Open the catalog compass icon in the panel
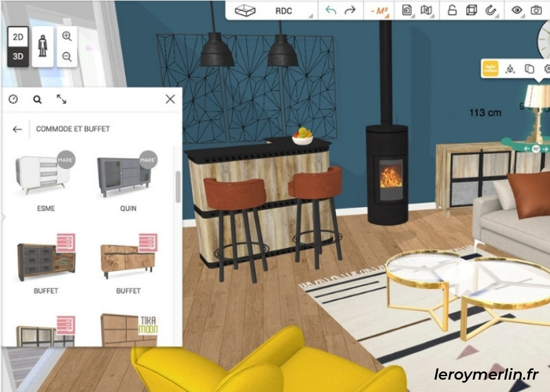550x392 pixels. pos(13,99)
